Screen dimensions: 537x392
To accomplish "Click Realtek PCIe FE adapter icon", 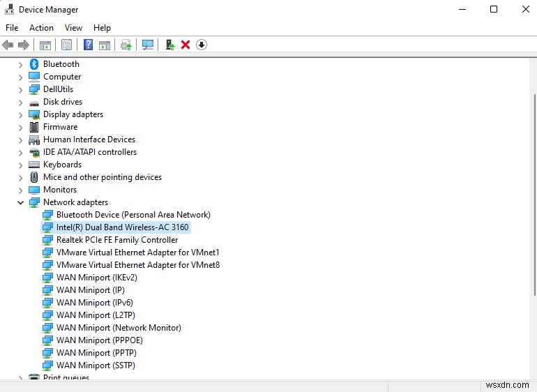I will pyautogui.click(x=47, y=240).
